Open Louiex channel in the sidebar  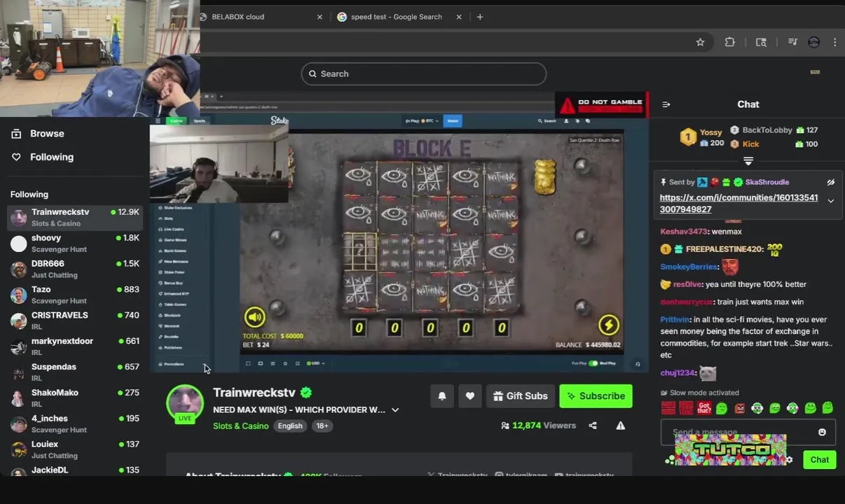tap(75, 449)
